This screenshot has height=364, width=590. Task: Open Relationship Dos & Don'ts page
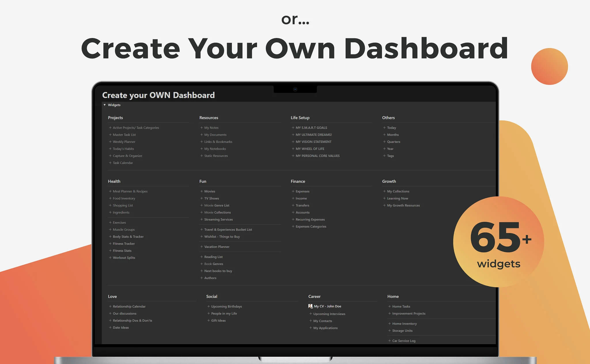click(132, 321)
